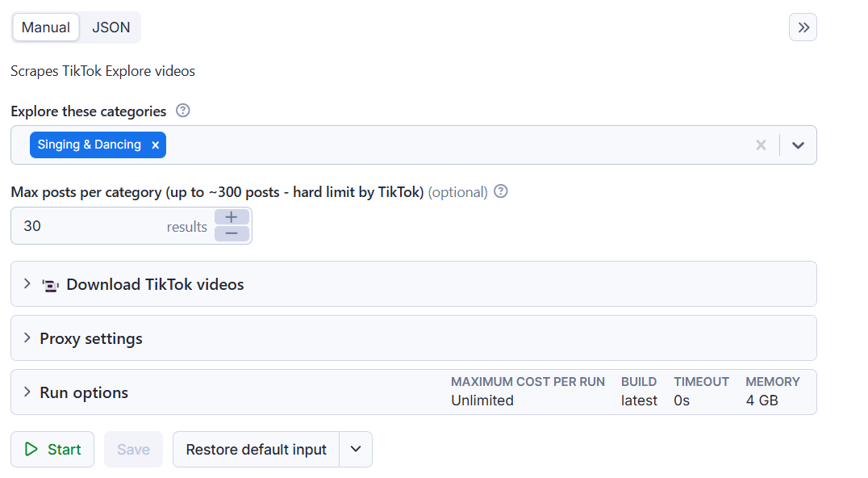
Task: Click the Timeout 0s value
Action: point(682,400)
